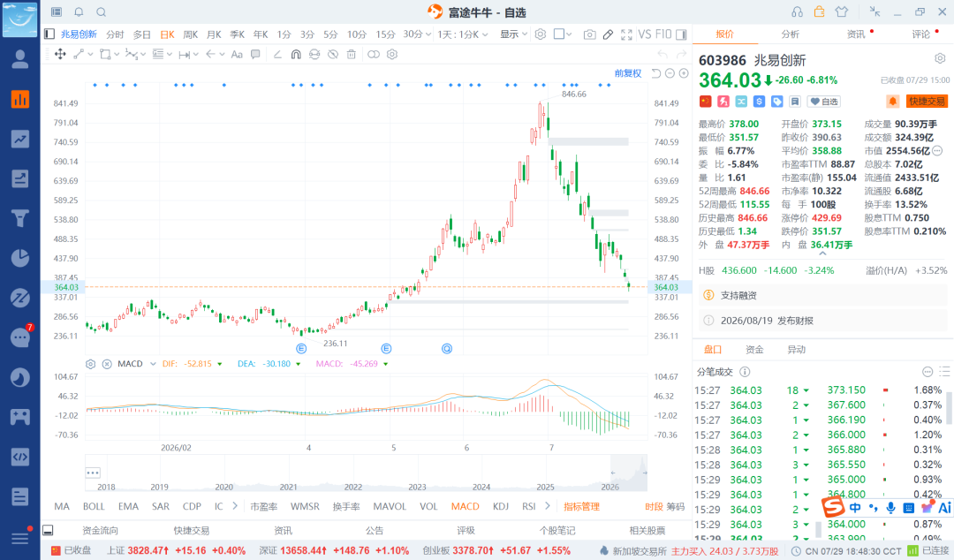954x560 pixels.
Task: Expand MACD indicator name dropdown
Action: point(154,364)
